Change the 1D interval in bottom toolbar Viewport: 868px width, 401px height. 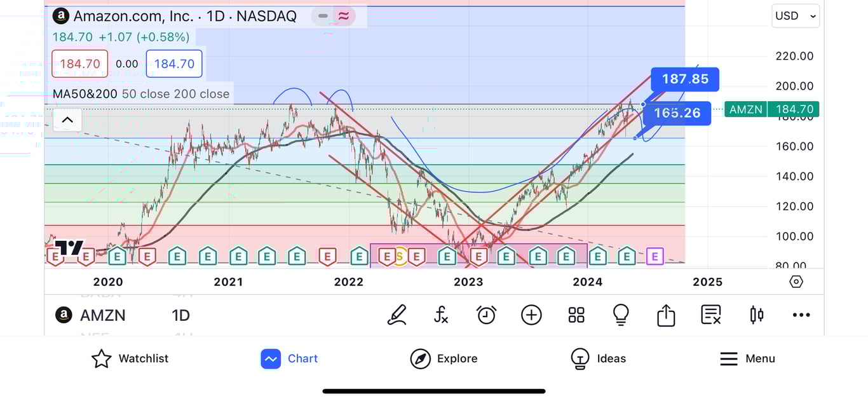[180, 315]
